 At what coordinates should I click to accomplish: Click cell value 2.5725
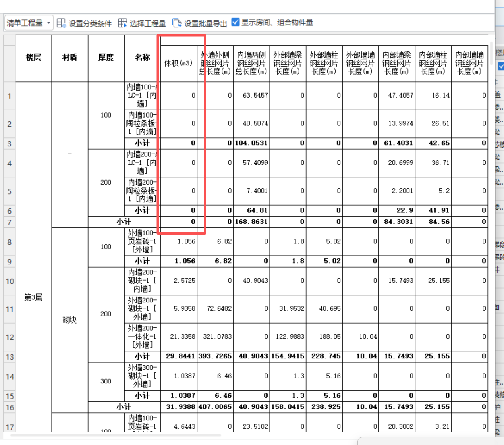[x=184, y=281]
